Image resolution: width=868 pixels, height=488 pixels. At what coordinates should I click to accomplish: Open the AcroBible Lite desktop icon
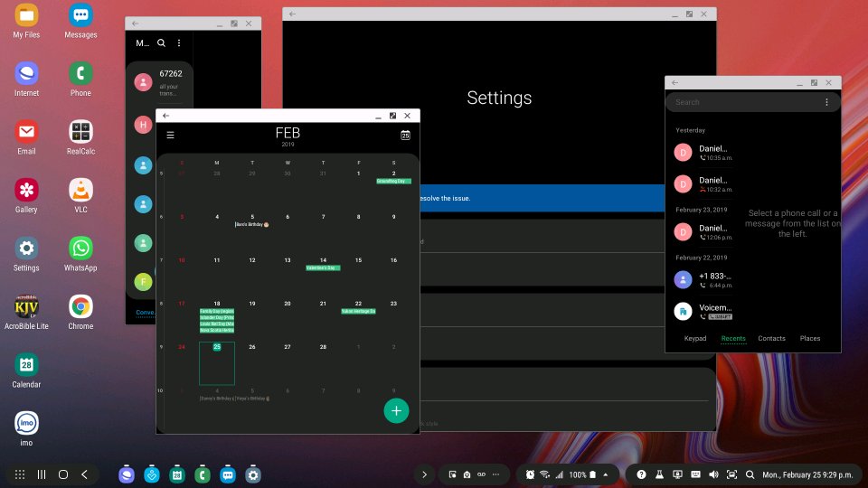point(26,307)
